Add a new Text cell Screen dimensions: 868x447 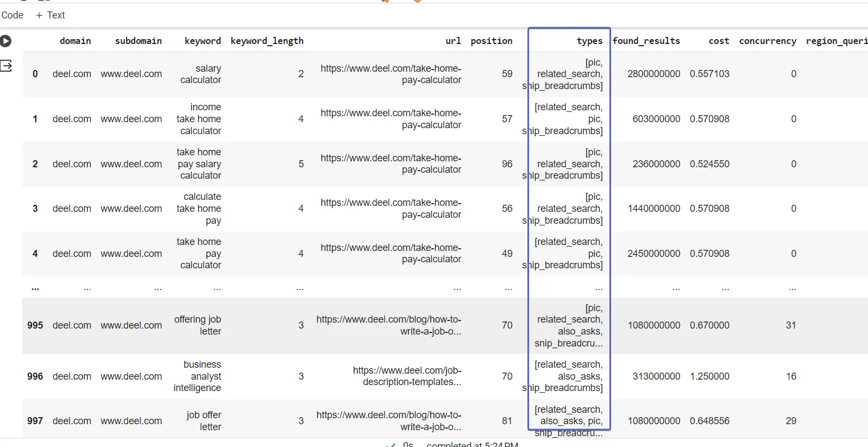click(x=50, y=15)
